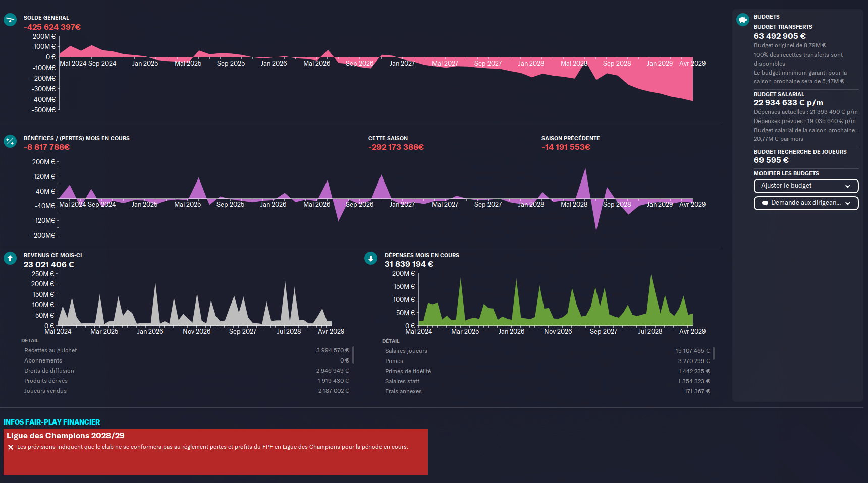
Task: Click the Budgets piggy bank icon
Action: click(743, 20)
